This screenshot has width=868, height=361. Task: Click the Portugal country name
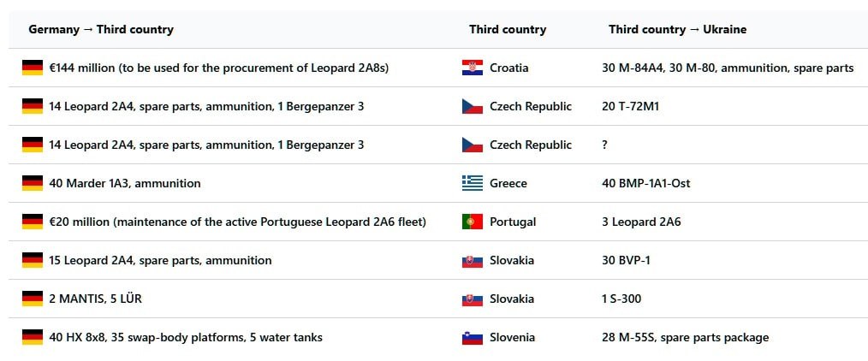click(513, 222)
